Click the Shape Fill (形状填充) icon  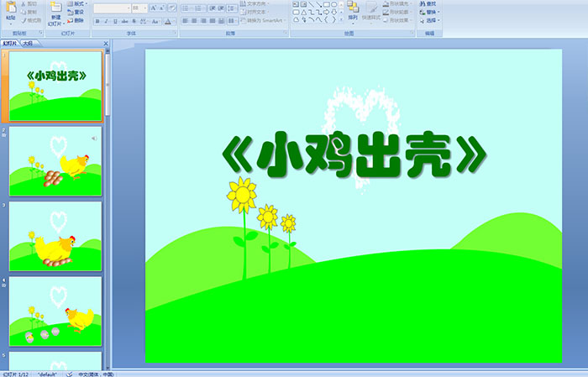click(x=386, y=4)
